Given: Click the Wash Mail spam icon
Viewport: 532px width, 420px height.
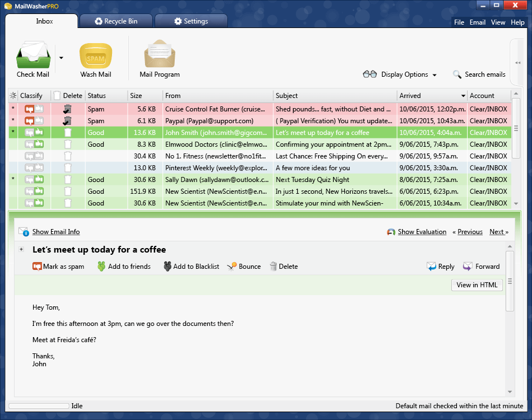Looking at the screenshot, I should [96, 55].
